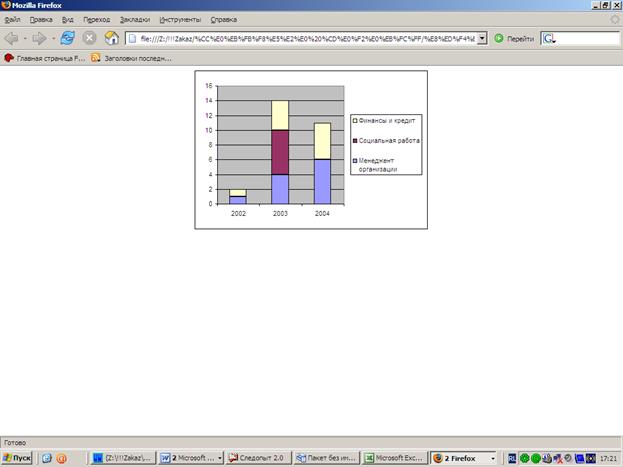This screenshot has height=467, width=623.
Task: Click the Финансы и кредит legend entry
Action: pyautogui.click(x=384, y=120)
